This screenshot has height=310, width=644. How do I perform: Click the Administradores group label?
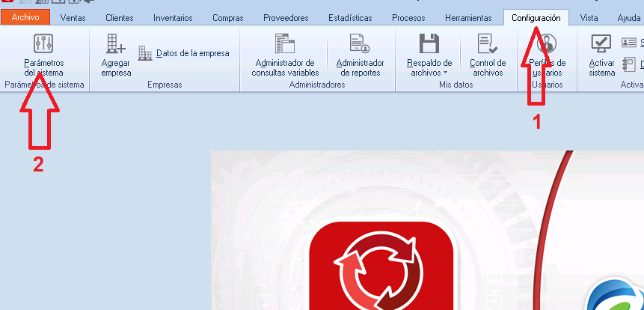point(317,85)
